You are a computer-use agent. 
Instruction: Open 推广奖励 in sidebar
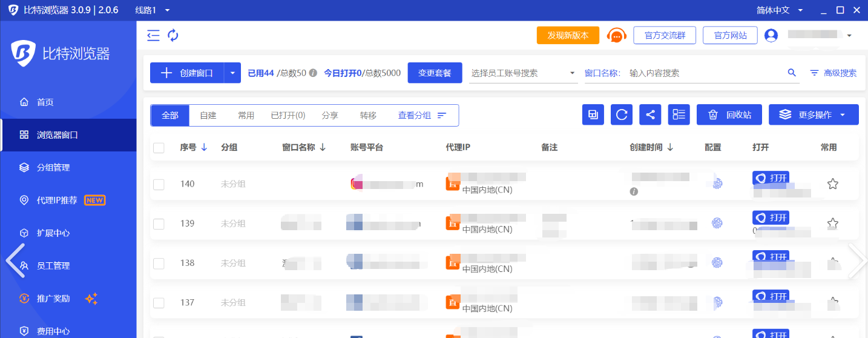pyautogui.click(x=68, y=298)
